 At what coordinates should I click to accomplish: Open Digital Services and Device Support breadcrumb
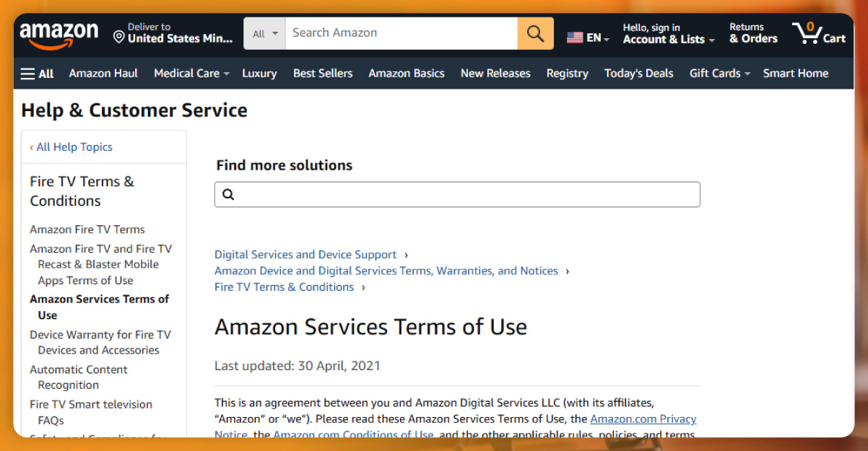305,255
